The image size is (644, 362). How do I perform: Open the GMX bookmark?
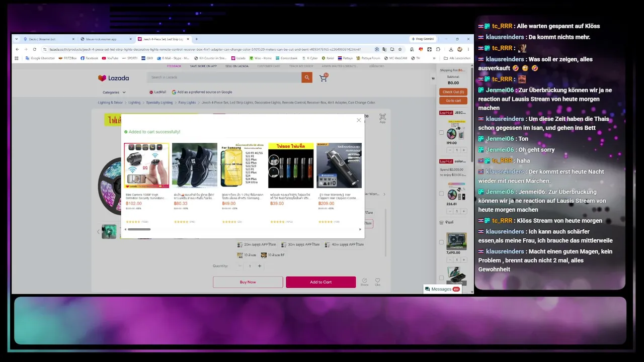tap(147, 58)
